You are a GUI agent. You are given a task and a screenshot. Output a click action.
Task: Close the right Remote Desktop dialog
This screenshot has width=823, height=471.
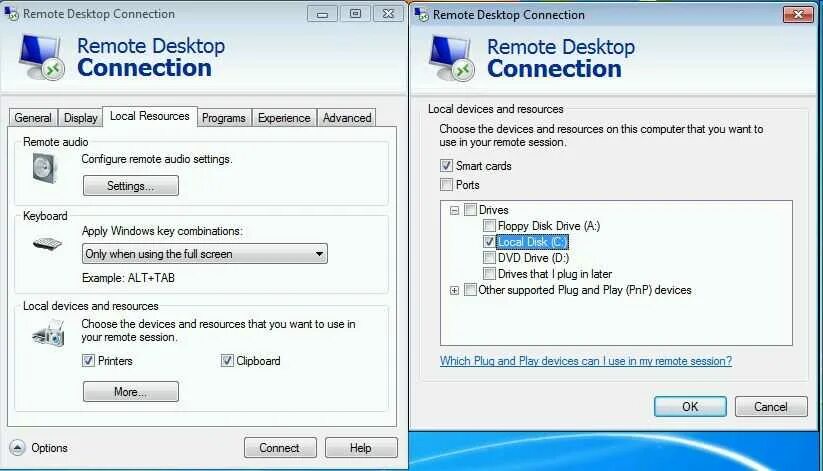[x=798, y=14]
